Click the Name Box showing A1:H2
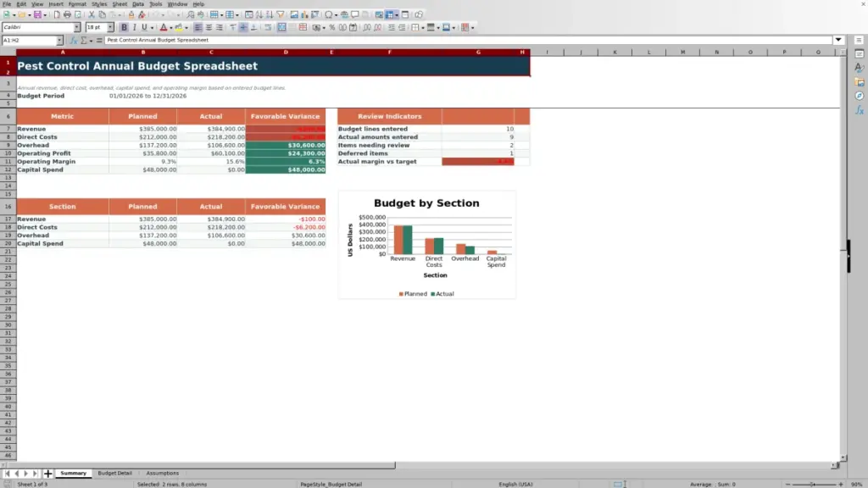 click(x=30, y=40)
